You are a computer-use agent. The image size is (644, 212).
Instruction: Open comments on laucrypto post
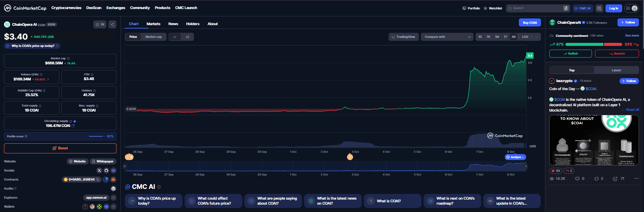(x=580, y=179)
